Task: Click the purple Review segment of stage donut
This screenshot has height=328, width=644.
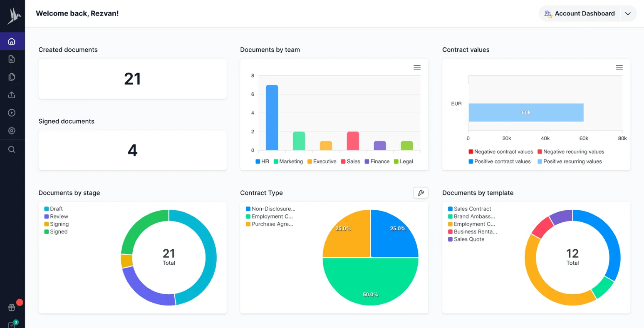Action: coord(144,291)
